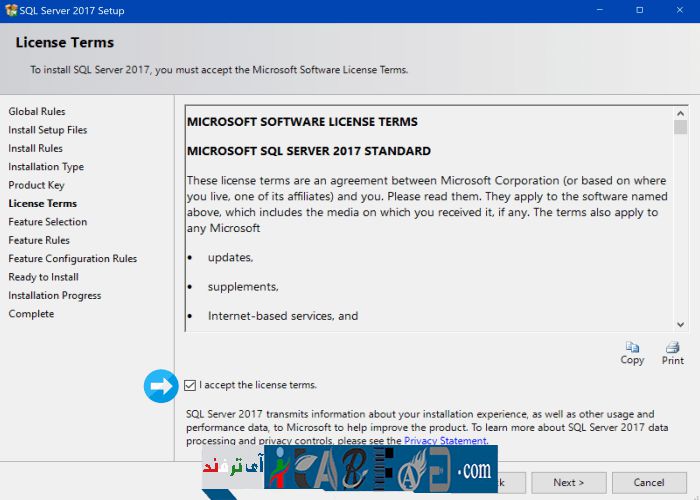The width and height of the screenshot is (700, 500).
Task: Select the Feature Selection step
Action: pyautogui.click(x=48, y=222)
